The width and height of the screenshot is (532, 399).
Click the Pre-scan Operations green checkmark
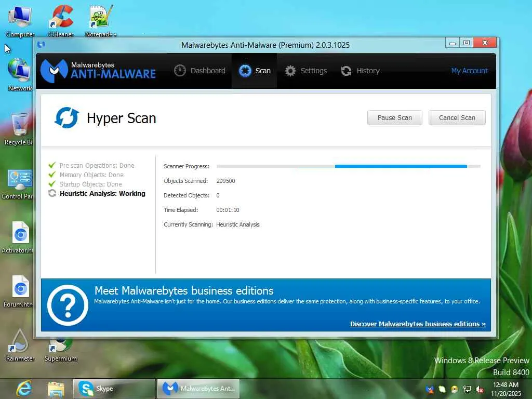[52, 165]
